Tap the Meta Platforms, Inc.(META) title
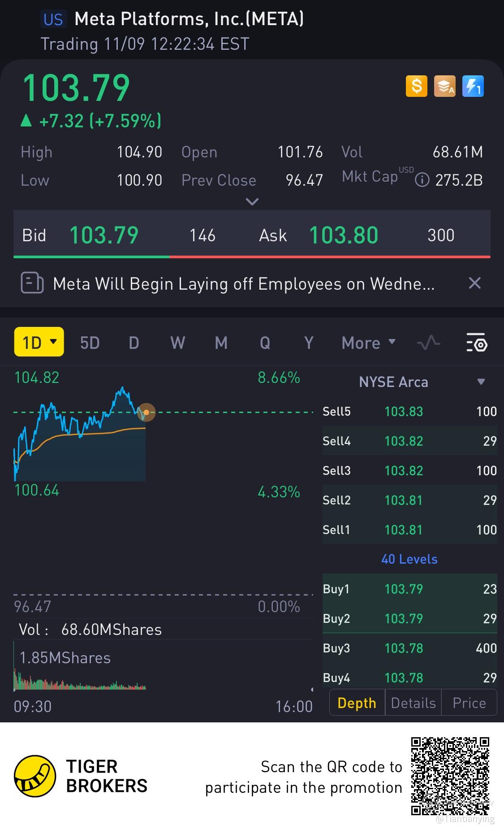The width and height of the screenshot is (504, 830). tap(189, 19)
